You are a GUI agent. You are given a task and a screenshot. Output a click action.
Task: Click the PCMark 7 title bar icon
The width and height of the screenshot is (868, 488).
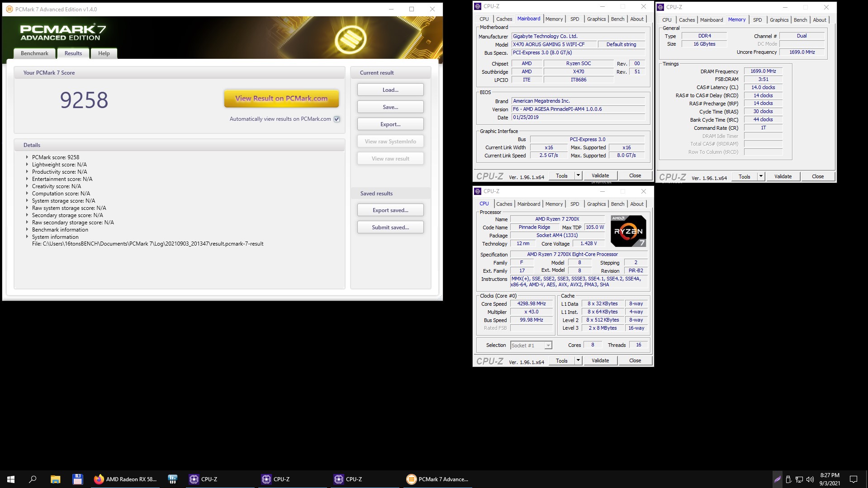coord(9,9)
